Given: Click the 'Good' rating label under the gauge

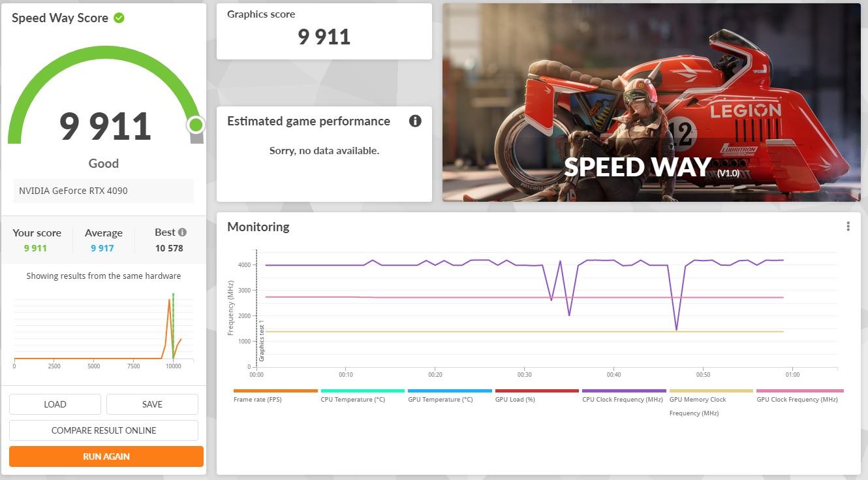Looking at the screenshot, I should [104, 163].
